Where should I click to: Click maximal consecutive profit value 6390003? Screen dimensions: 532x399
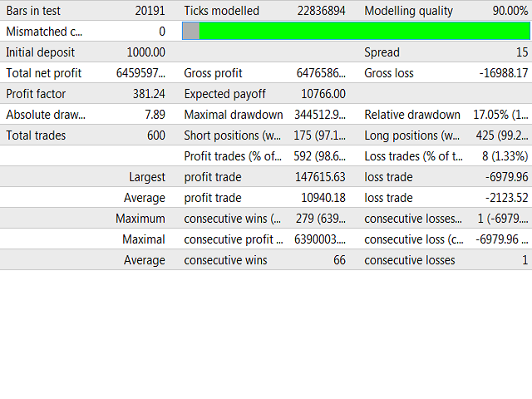[x=320, y=239]
